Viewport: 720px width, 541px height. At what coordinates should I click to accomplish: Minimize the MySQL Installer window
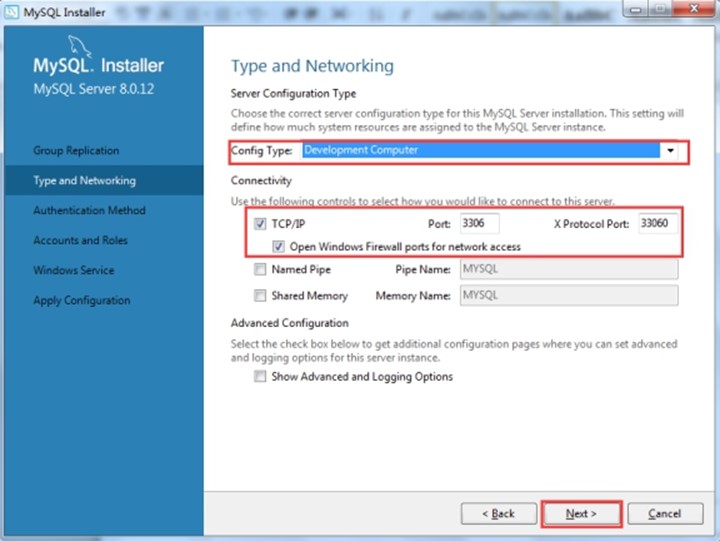[636, 9]
